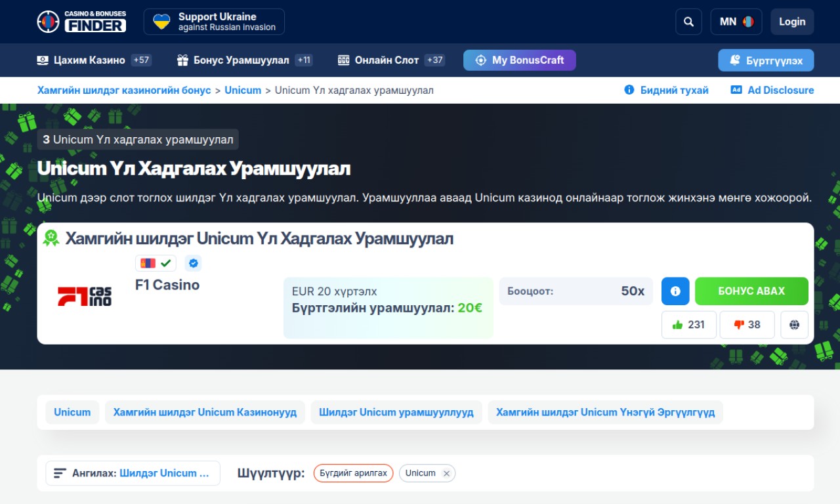Viewport: 840px width, 504px height.
Task: Click Бүгдийг арилгах clear all filters
Action: coord(353,473)
